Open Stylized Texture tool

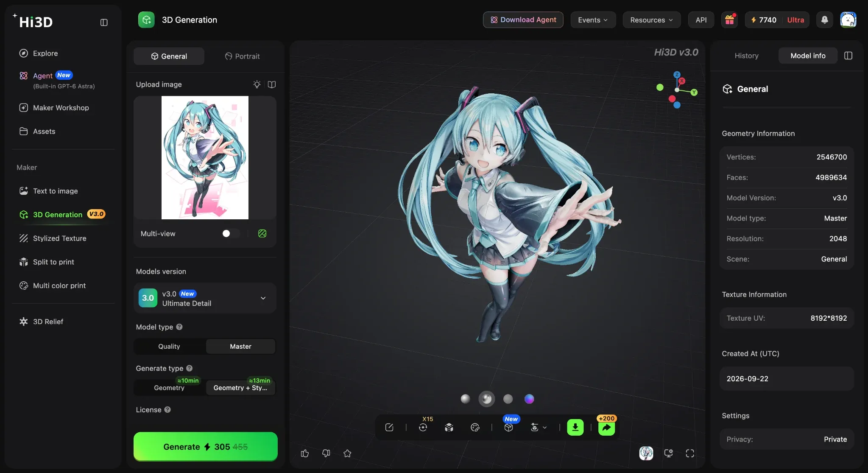[x=53, y=238]
